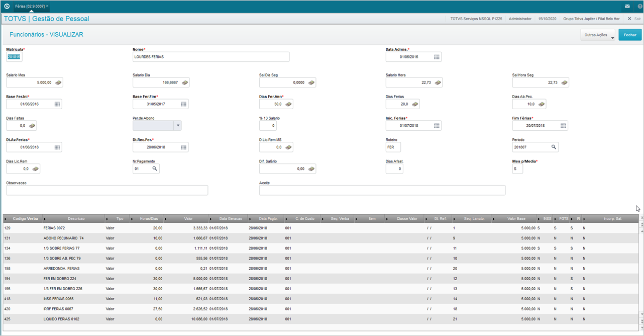Open the Outras Ações dropdown button

pos(598,35)
